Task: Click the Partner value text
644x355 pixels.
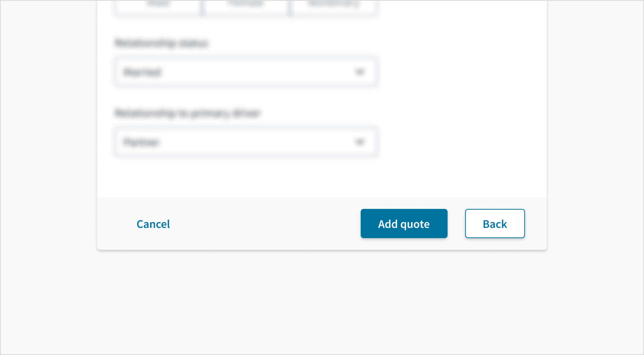Action: (x=141, y=142)
